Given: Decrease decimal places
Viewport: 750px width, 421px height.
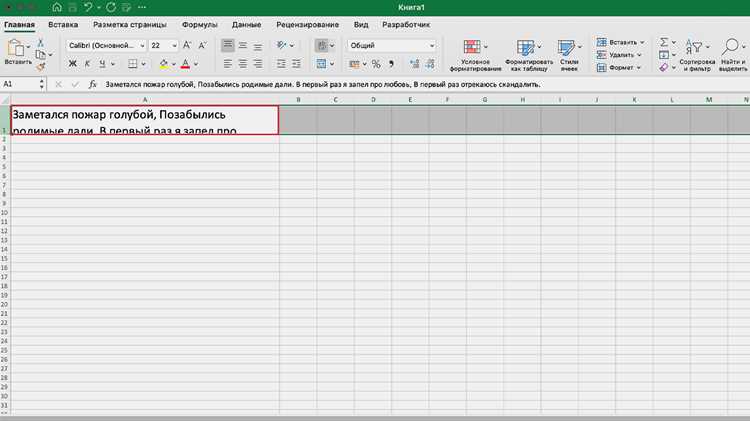Looking at the screenshot, I should click(x=430, y=64).
